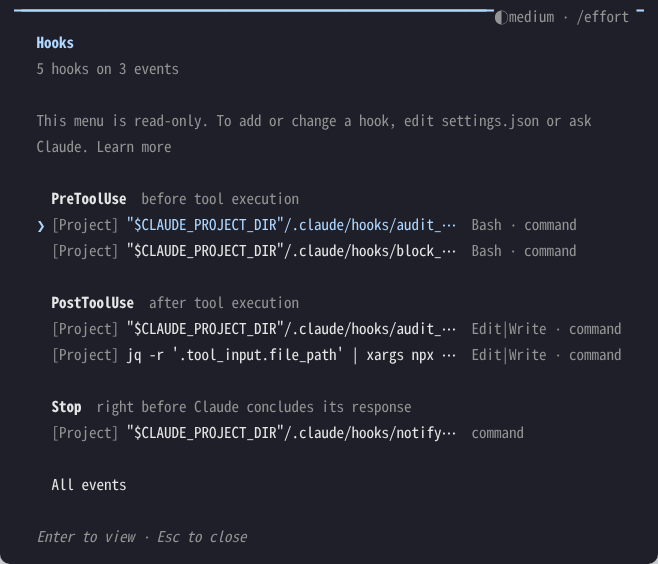Screen dimensions: 658x564
Task: Select the PostToolUse audit hook row
Action: (x=336, y=329)
